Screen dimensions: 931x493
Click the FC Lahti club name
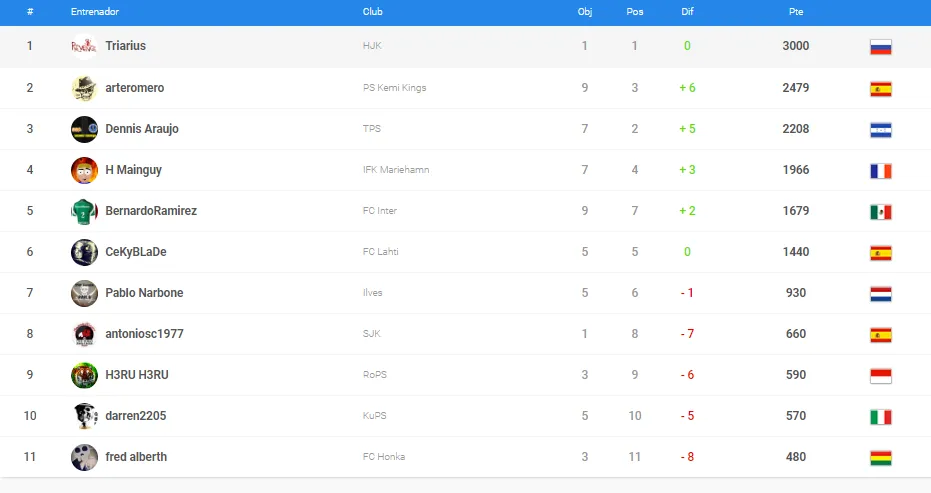coord(381,252)
